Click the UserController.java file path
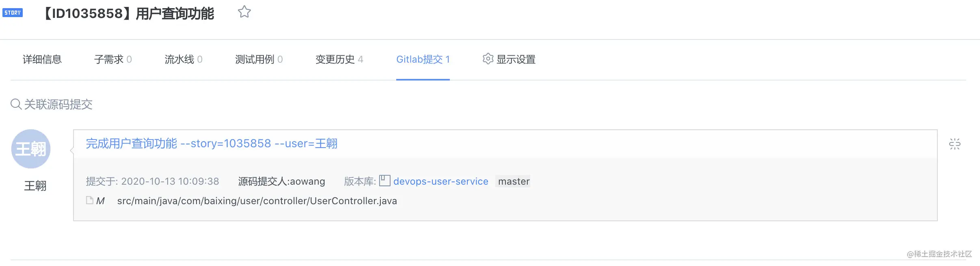Viewport: 980px width, 266px height. click(x=257, y=201)
